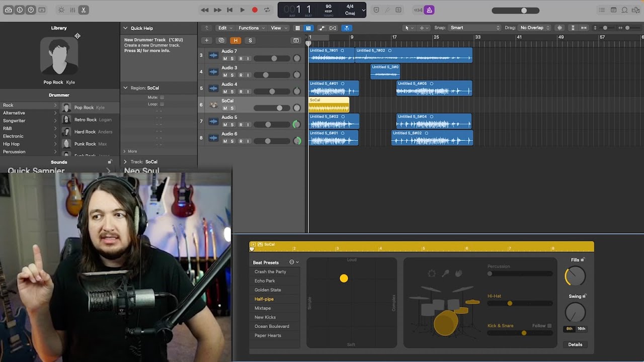The height and width of the screenshot is (362, 644).
Task: Click the yellow XY pad puck
Action: (x=344, y=278)
